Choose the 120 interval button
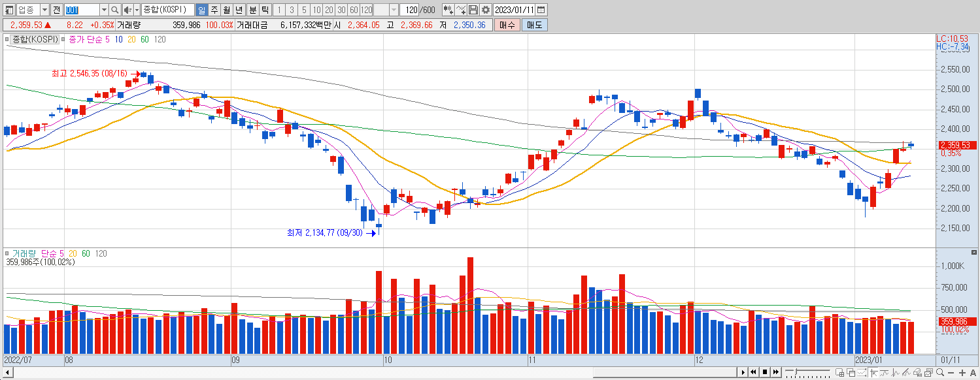The image size is (980, 380). tap(366, 10)
